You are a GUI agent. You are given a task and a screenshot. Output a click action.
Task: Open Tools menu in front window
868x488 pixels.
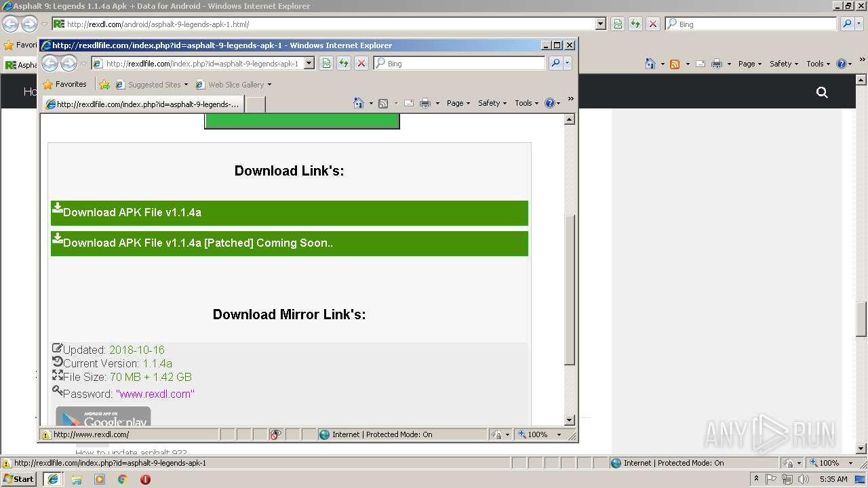click(x=527, y=103)
